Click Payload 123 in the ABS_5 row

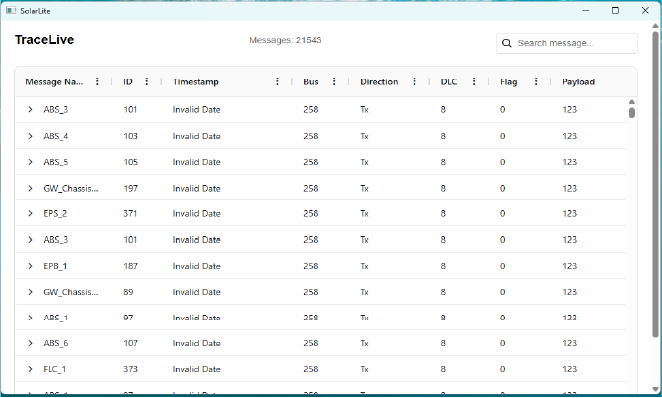pyautogui.click(x=570, y=162)
